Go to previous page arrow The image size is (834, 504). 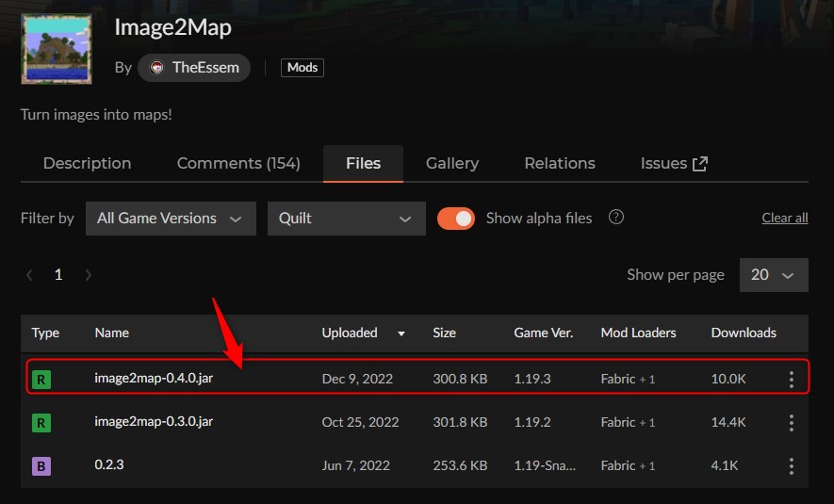(x=30, y=275)
